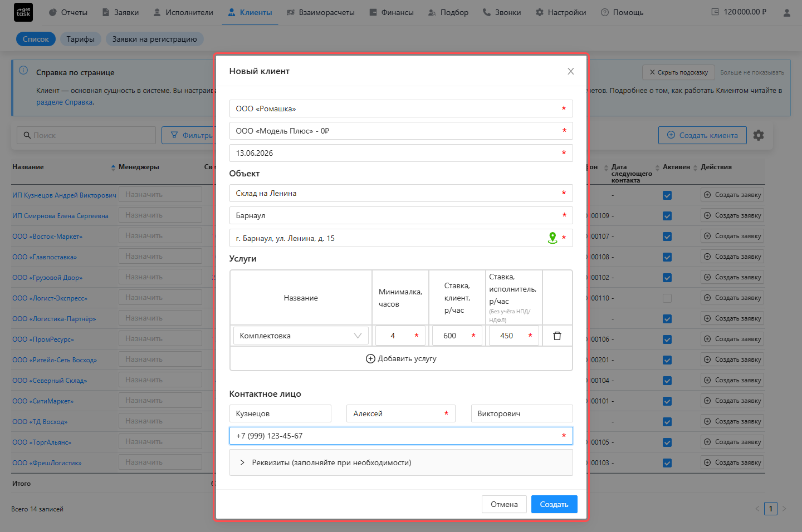
Task: Click the Кузнецов surname field
Action: pyautogui.click(x=280, y=413)
